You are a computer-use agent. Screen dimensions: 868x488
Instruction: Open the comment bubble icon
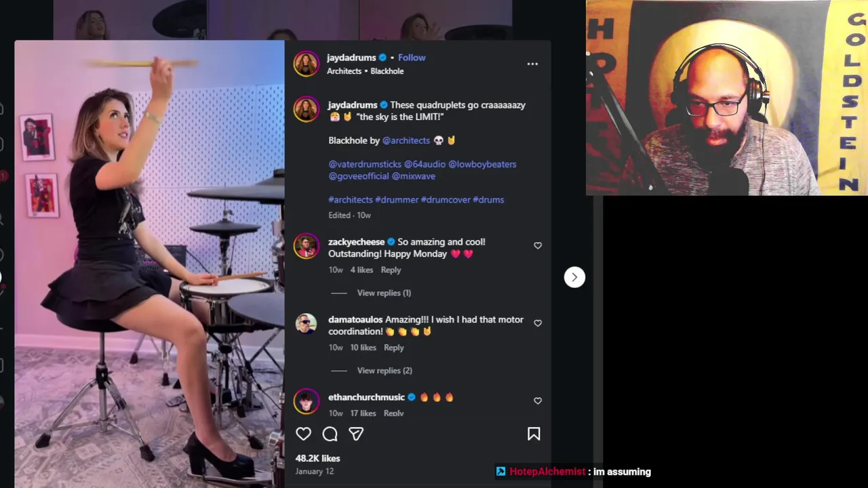(x=330, y=434)
